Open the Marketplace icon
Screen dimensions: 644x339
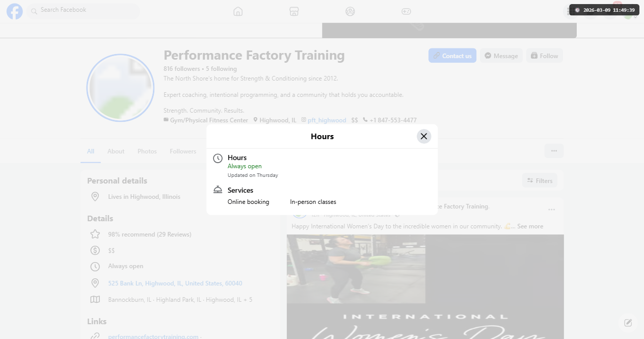tap(294, 11)
